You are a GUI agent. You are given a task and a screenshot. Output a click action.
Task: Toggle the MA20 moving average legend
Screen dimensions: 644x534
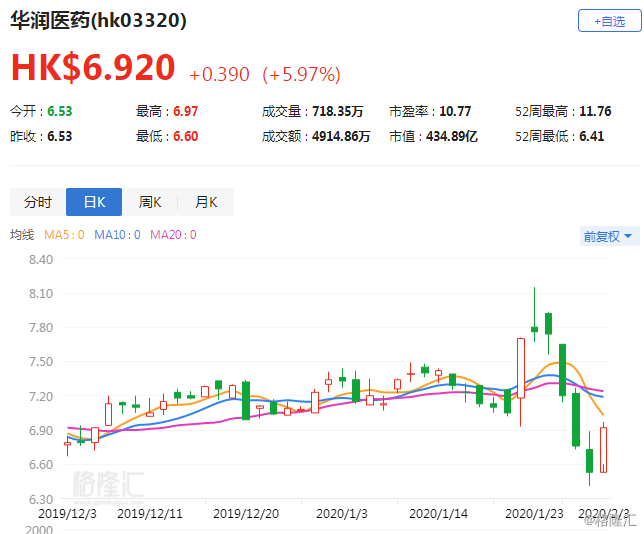[x=173, y=235]
